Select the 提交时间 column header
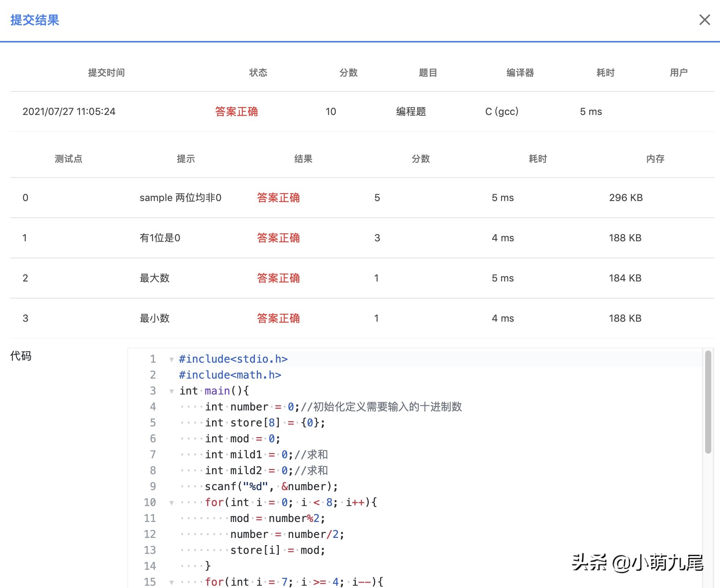 tap(106, 72)
